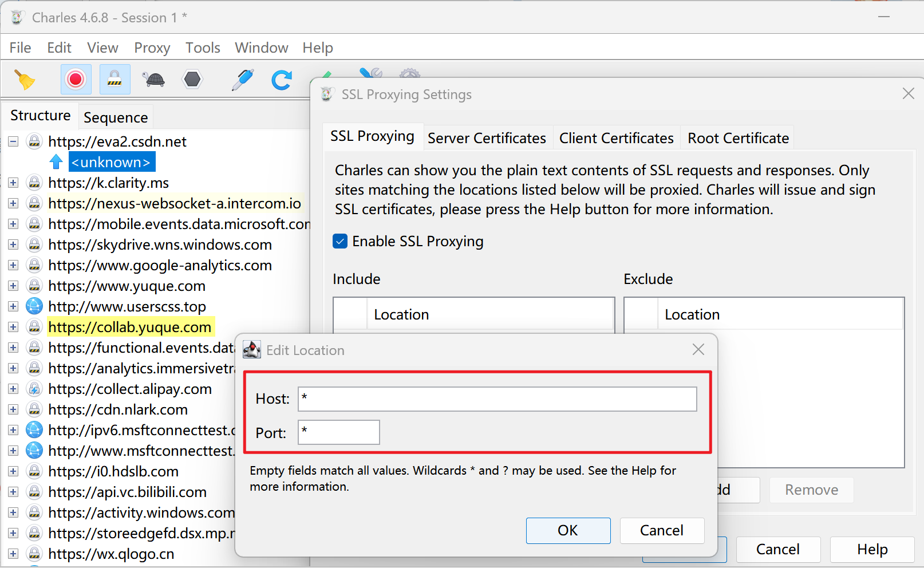Screen dimensions: 924x568
Task: Switch to Server Certificates tab
Action: point(487,138)
